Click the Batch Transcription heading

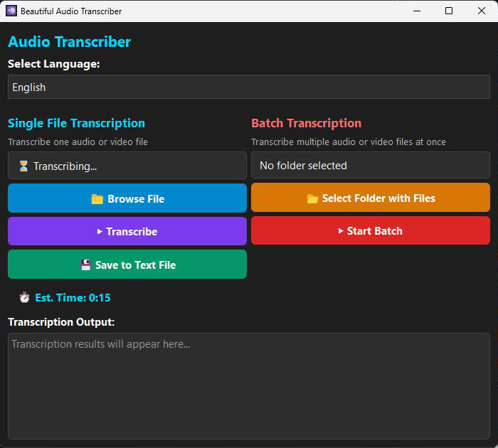(x=306, y=123)
